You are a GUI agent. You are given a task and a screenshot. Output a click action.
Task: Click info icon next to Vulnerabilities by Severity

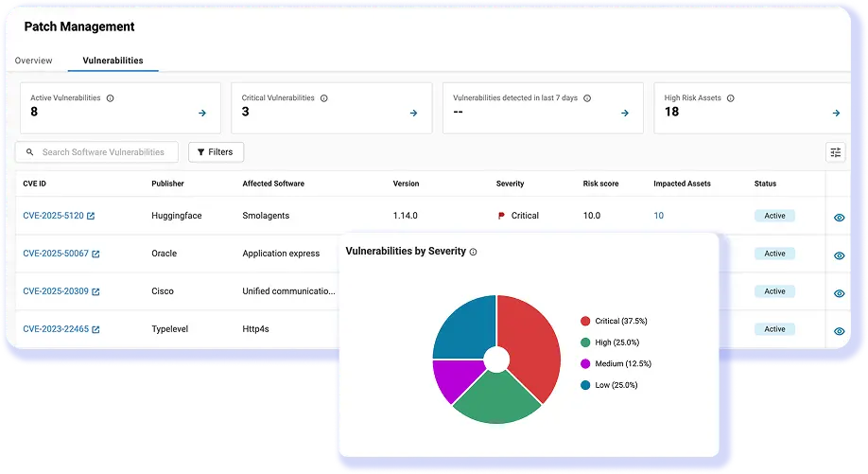point(474,252)
